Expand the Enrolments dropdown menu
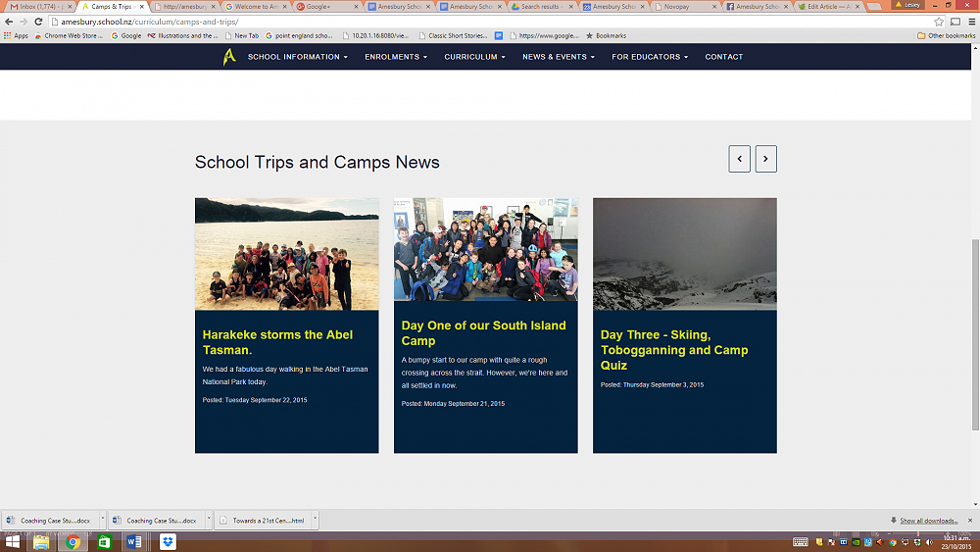The height and width of the screenshot is (552, 980). tap(396, 57)
